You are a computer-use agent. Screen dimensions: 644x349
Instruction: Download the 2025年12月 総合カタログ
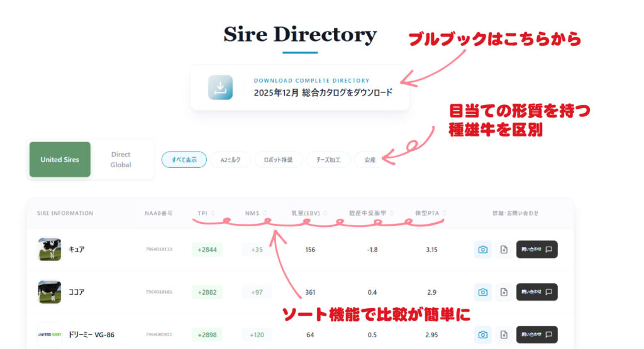click(323, 92)
